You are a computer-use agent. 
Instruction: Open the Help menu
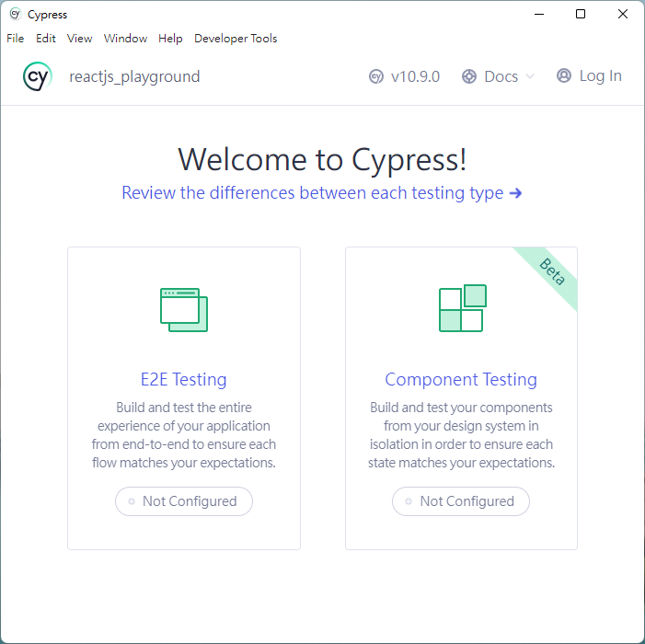[x=170, y=39]
